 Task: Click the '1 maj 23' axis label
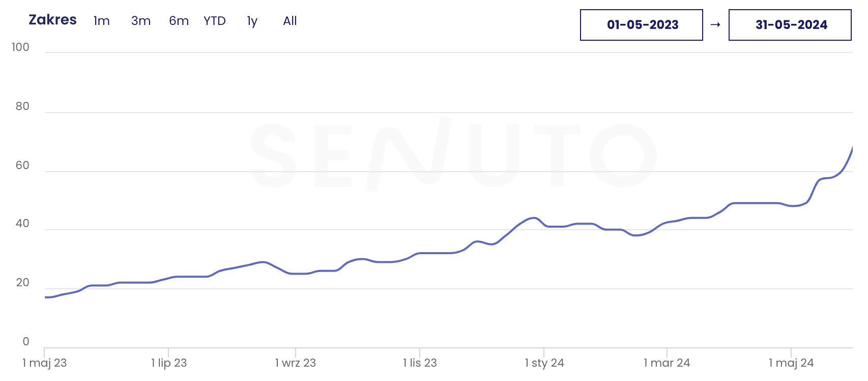click(45, 363)
